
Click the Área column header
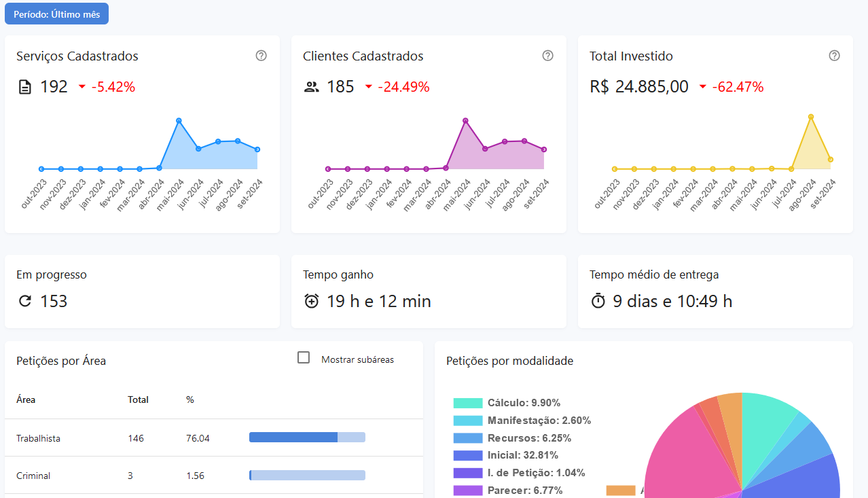click(26, 399)
